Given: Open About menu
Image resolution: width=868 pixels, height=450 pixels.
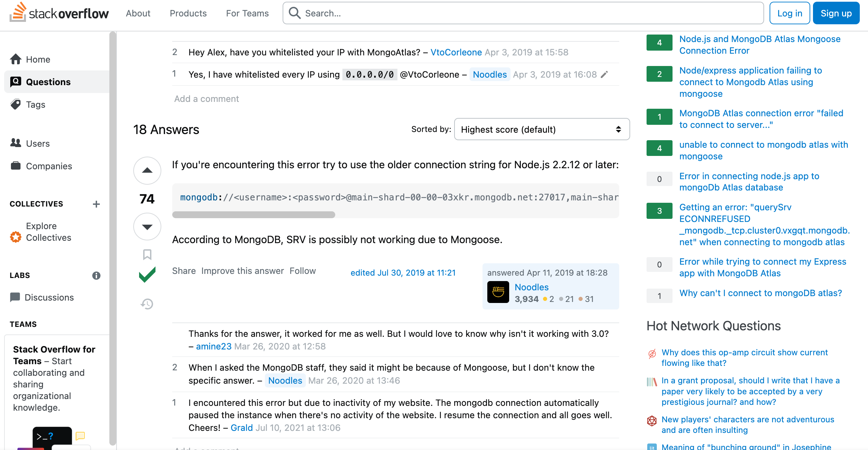Looking at the screenshot, I should coord(138,13).
